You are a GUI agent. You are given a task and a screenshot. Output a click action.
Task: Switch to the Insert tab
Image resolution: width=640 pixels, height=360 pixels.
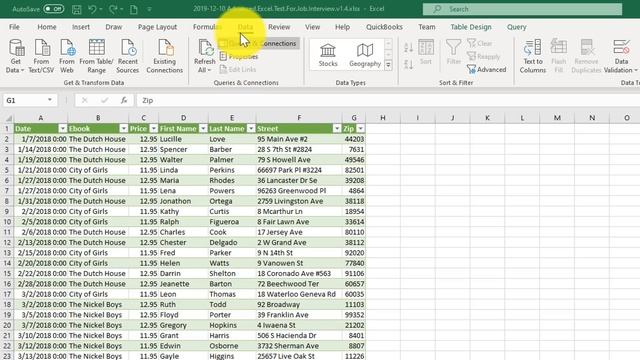pos(81,27)
